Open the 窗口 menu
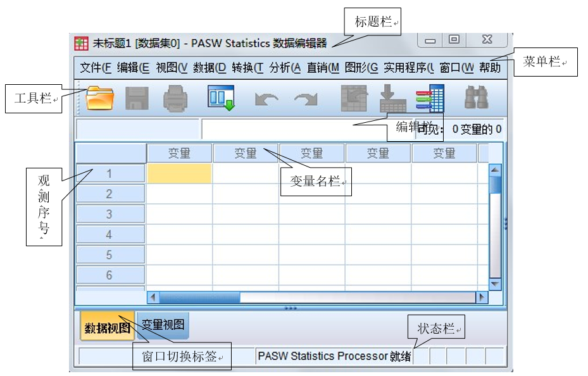 click(457, 68)
